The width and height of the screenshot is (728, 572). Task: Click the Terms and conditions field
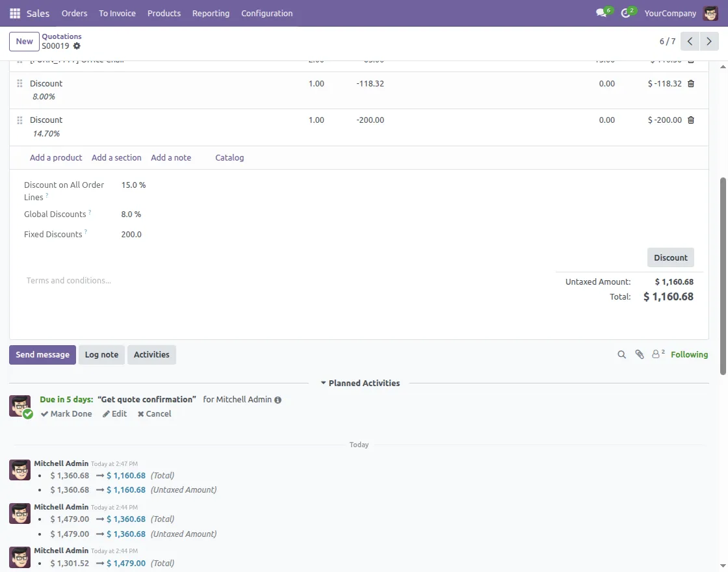coord(68,281)
